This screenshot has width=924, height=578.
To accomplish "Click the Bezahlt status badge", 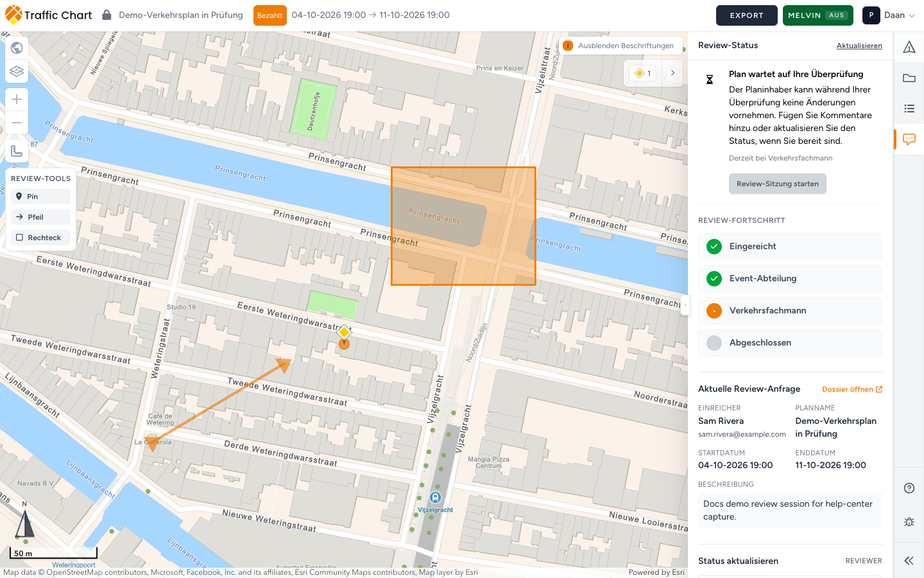I will point(270,15).
